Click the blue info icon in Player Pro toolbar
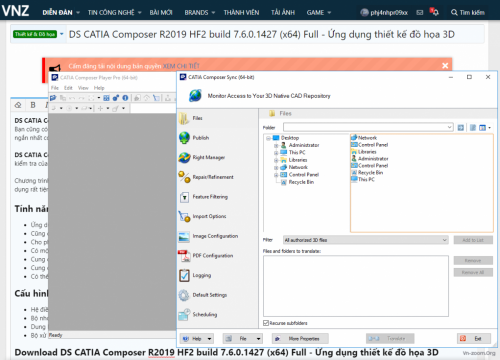Image resolution: width=500 pixels, height=360 pixels. 125,98
